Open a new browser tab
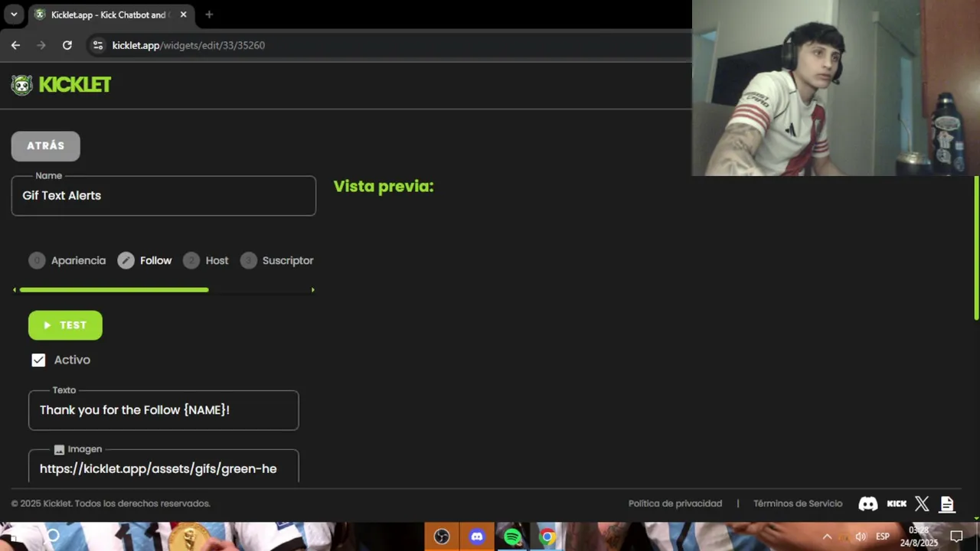980x551 pixels. click(x=209, y=15)
